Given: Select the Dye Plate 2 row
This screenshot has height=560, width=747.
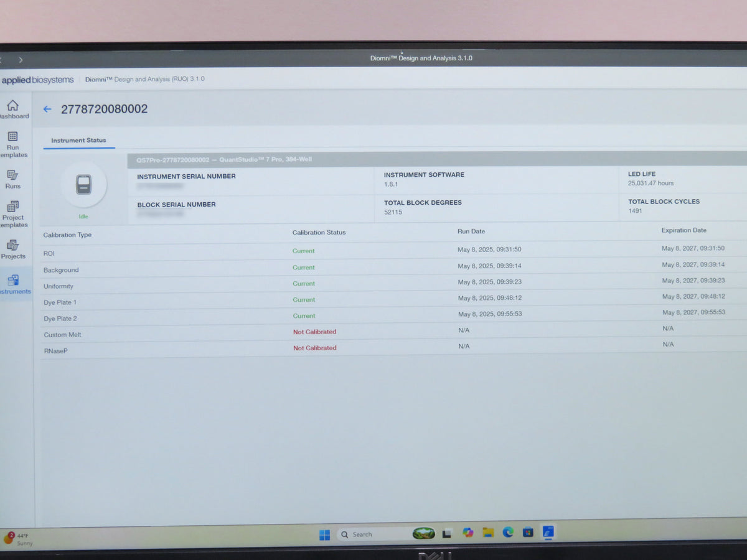Looking at the screenshot, I should click(393, 316).
